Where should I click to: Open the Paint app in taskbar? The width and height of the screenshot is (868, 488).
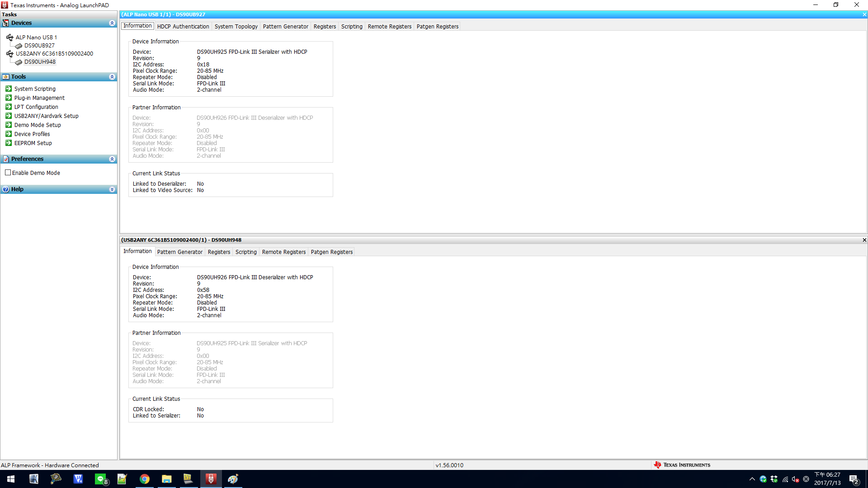pyautogui.click(x=233, y=479)
